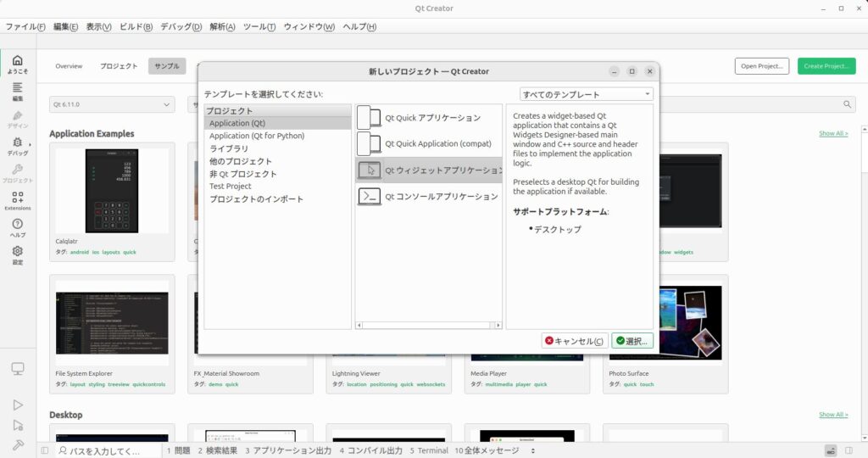Click the green Run triangle icon
The height and width of the screenshot is (458, 868).
pyautogui.click(x=18, y=405)
